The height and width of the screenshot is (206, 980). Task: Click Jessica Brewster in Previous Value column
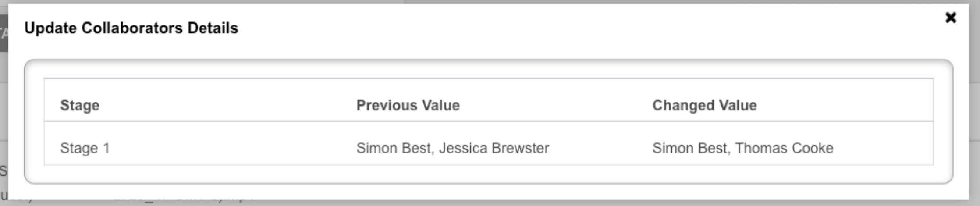tap(494, 148)
